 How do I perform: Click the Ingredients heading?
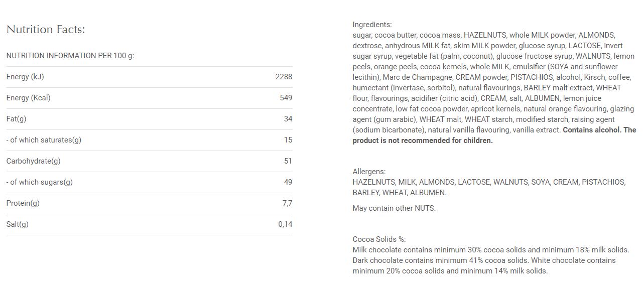372,25
